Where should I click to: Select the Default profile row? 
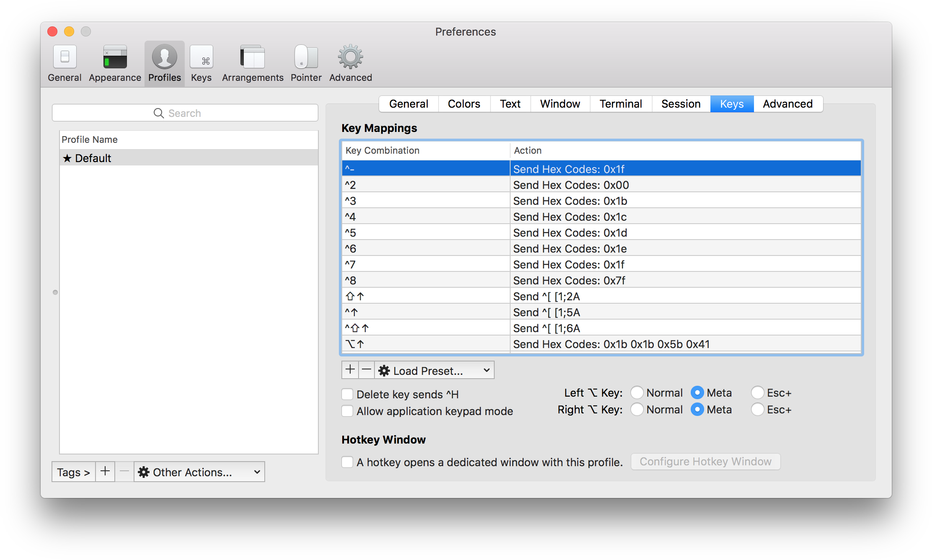point(189,158)
